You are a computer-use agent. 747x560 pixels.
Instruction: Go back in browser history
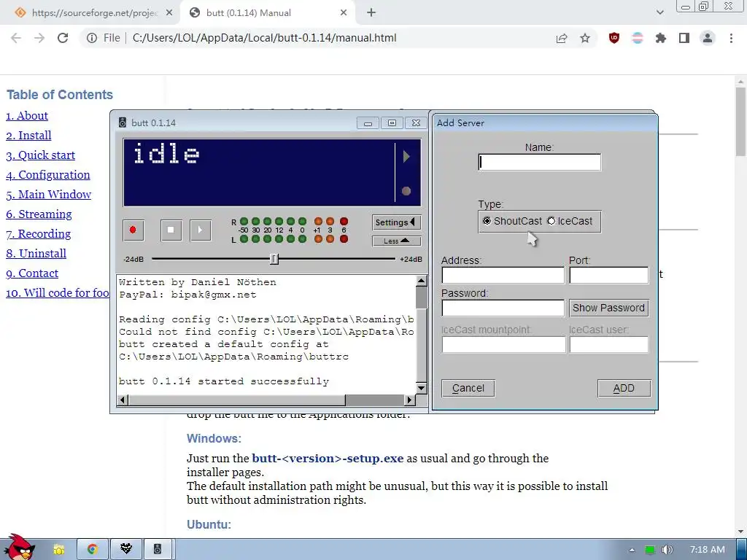[16, 38]
